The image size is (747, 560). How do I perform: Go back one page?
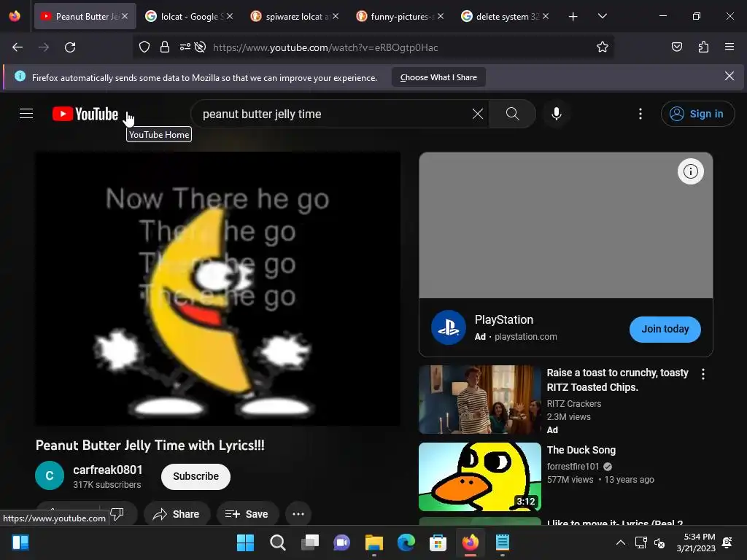18,47
